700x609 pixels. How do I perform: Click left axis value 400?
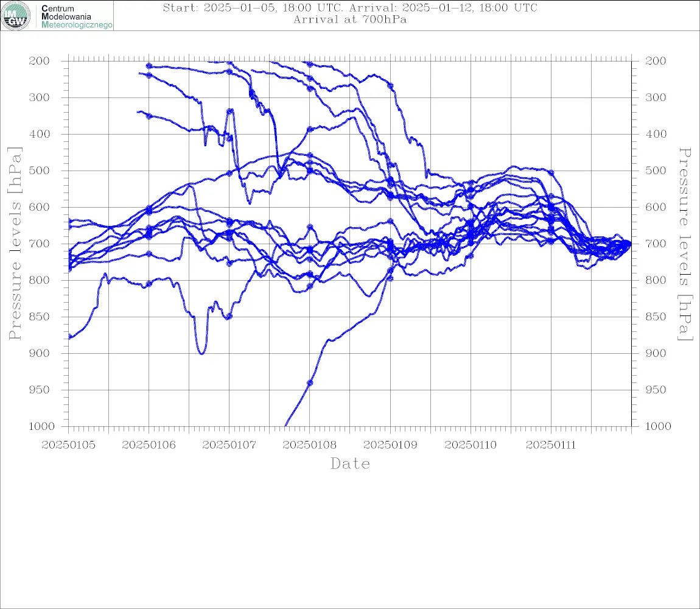pyautogui.click(x=40, y=134)
